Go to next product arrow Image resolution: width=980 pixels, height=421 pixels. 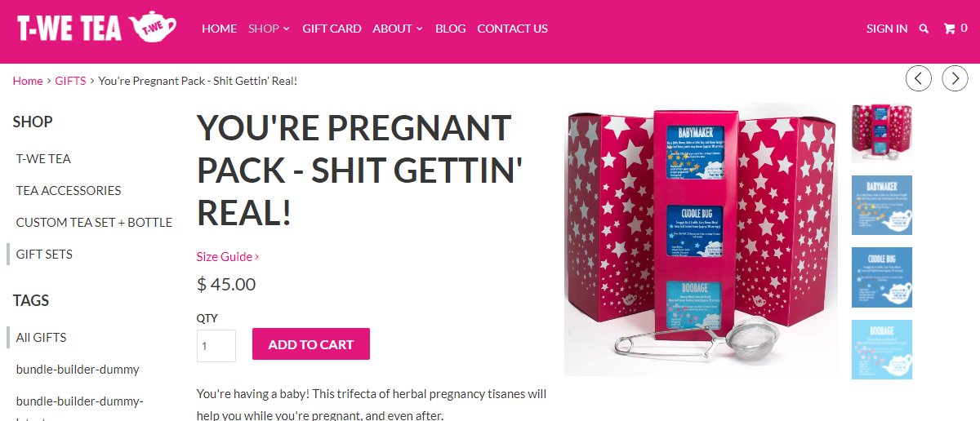[x=955, y=78]
